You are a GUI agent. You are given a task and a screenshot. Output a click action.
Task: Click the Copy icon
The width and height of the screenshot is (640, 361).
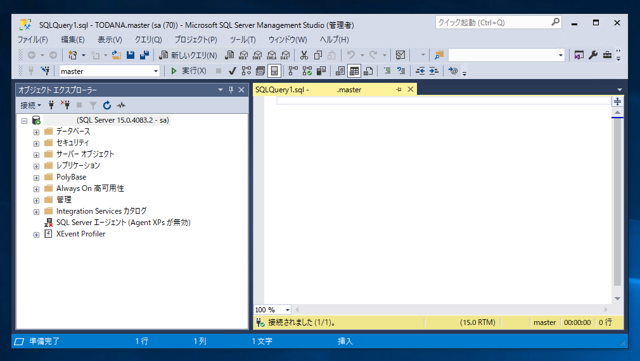point(318,55)
